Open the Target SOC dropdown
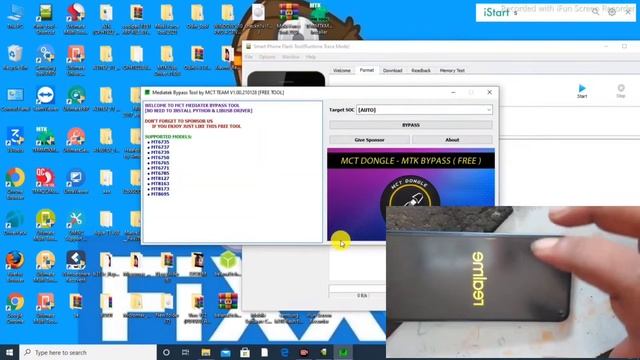Image resolution: width=640 pixels, height=360 pixels. (x=424, y=110)
